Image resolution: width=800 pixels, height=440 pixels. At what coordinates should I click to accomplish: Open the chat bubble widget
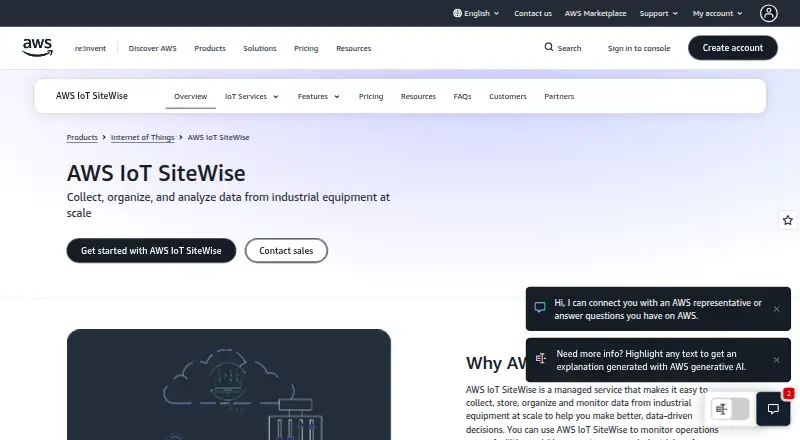pos(773,409)
